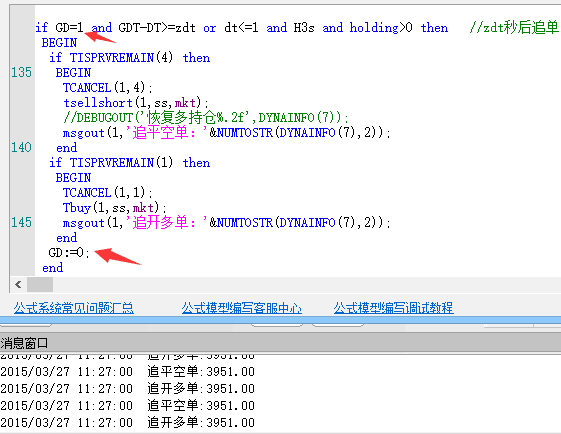Select the first fully visible 追平空单:3951.00 message

point(127,372)
